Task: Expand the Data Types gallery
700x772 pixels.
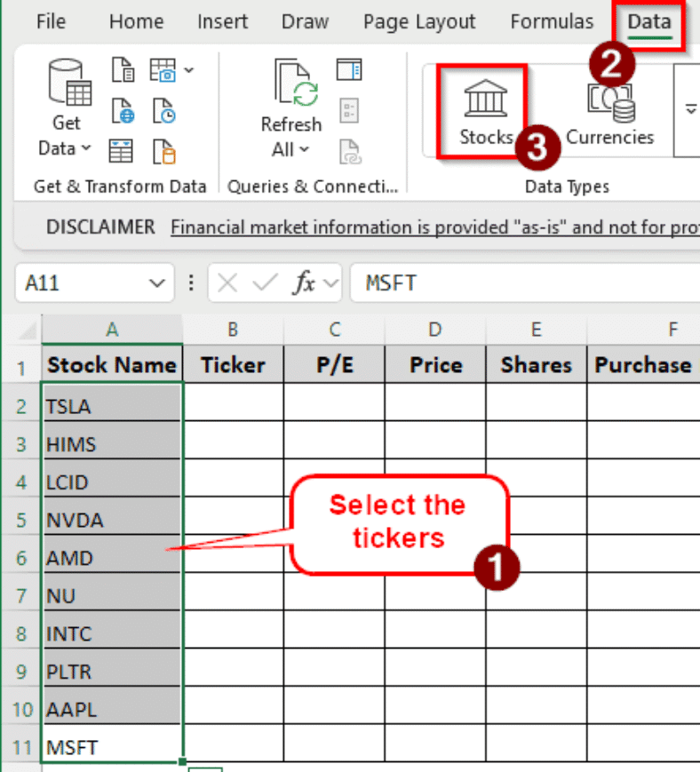Action: tap(690, 110)
